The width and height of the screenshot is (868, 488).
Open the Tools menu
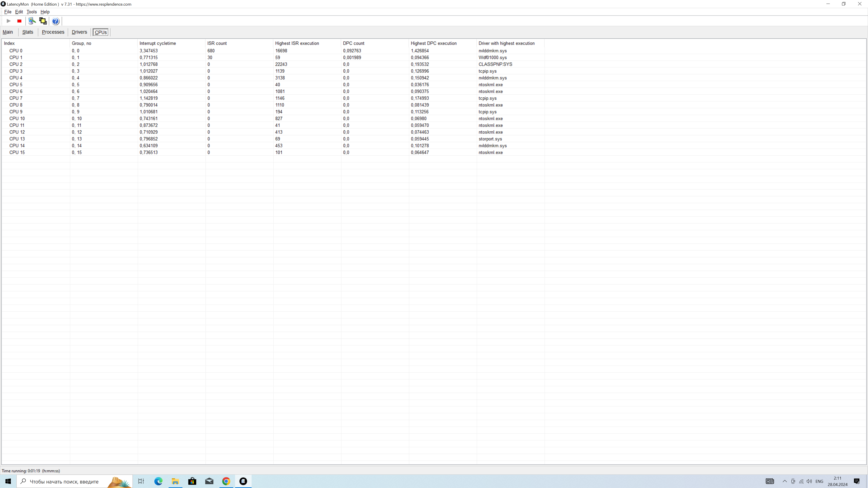tap(31, 12)
